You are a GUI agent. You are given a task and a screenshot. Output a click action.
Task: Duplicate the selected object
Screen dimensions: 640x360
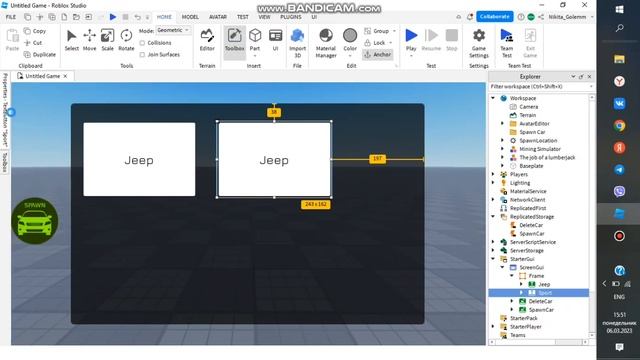click(x=40, y=54)
